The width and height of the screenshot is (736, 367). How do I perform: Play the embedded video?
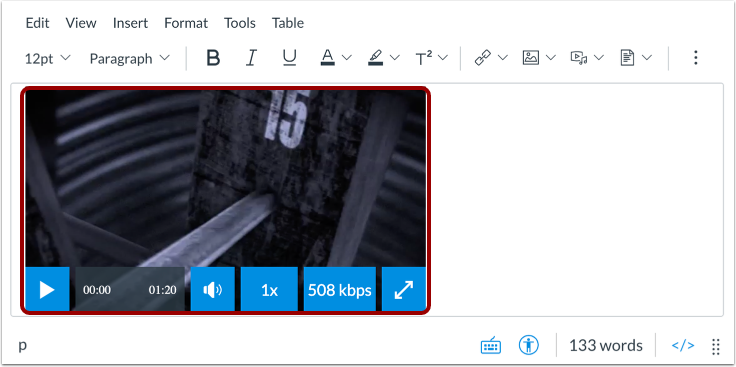tap(47, 290)
